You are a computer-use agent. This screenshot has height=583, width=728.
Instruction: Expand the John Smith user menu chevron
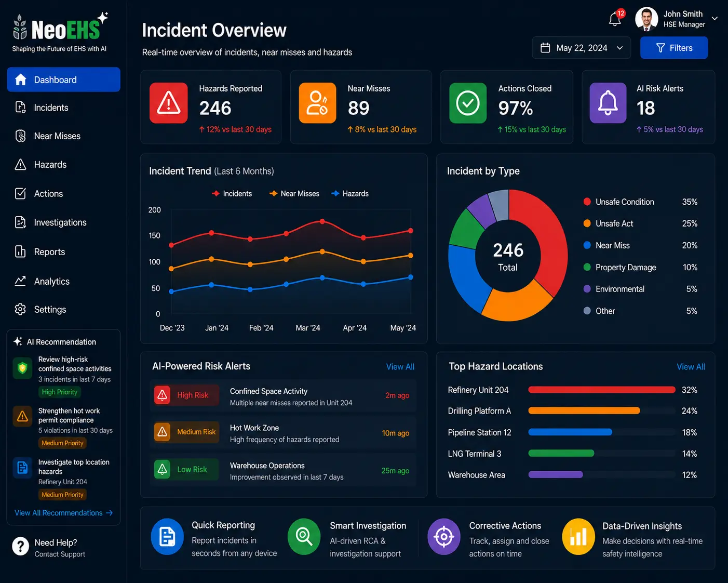click(714, 18)
